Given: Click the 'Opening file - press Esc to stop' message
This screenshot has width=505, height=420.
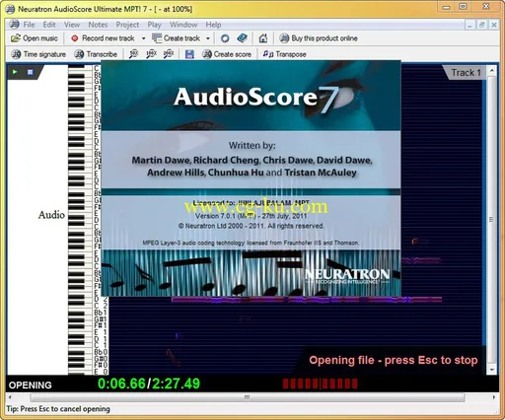Looking at the screenshot, I should (394, 360).
